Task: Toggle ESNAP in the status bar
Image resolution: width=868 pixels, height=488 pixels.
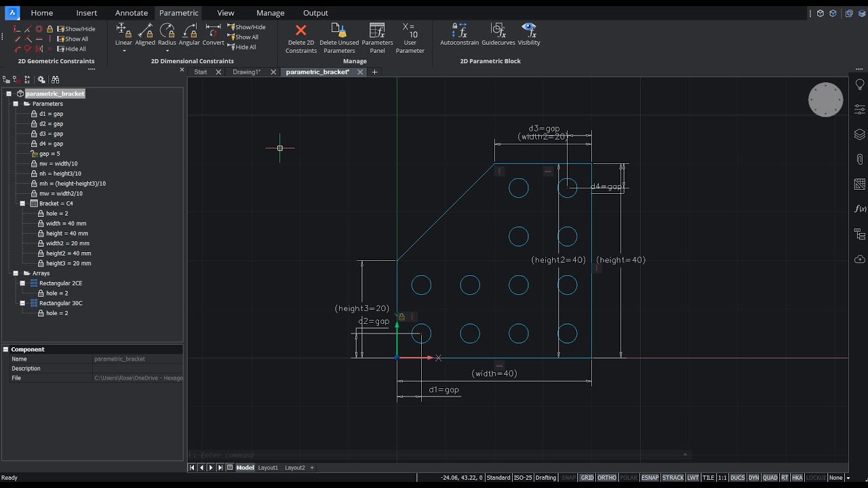Action: pyautogui.click(x=650, y=478)
